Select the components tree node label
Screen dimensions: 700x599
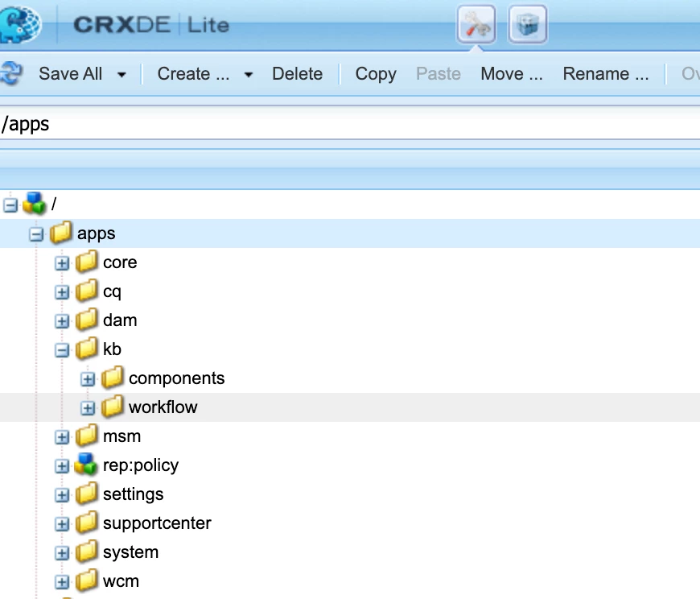pyautogui.click(x=176, y=378)
